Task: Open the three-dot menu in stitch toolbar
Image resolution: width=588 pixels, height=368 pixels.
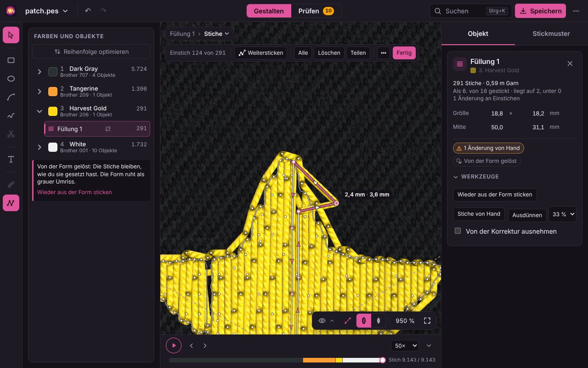Action: [383, 53]
